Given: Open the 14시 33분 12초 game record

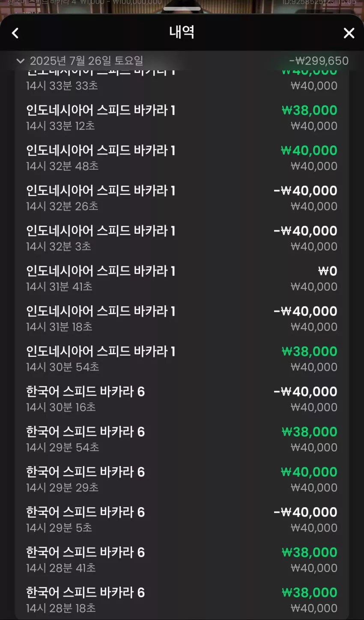Looking at the screenshot, I should pos(182,117).
